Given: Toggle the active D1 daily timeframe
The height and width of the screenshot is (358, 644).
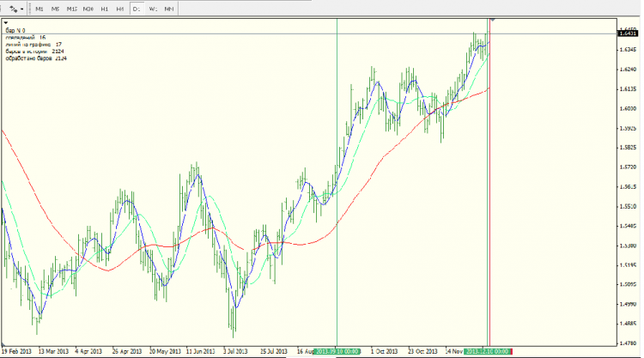Looking at the screenshot, I should pos(137,8).
